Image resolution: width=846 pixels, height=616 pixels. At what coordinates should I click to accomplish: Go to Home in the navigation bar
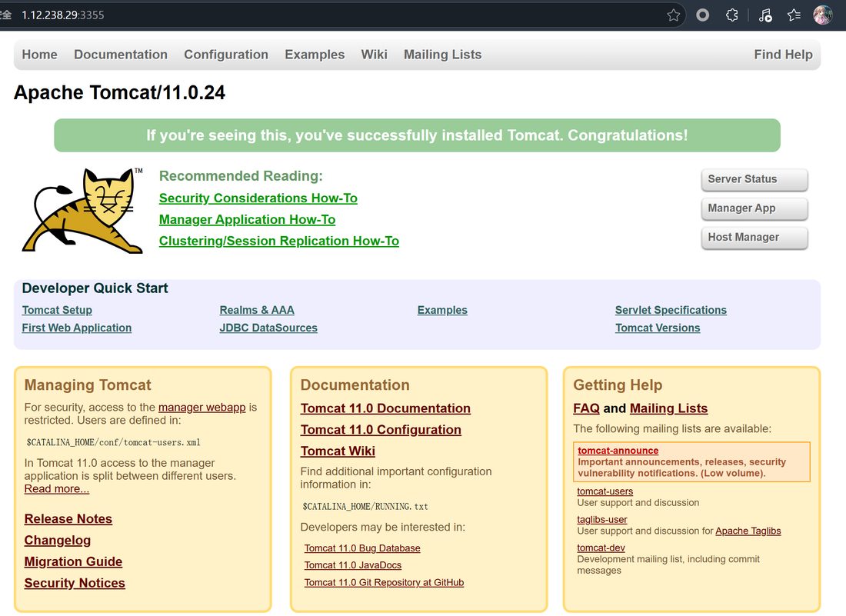coord(39,55)
